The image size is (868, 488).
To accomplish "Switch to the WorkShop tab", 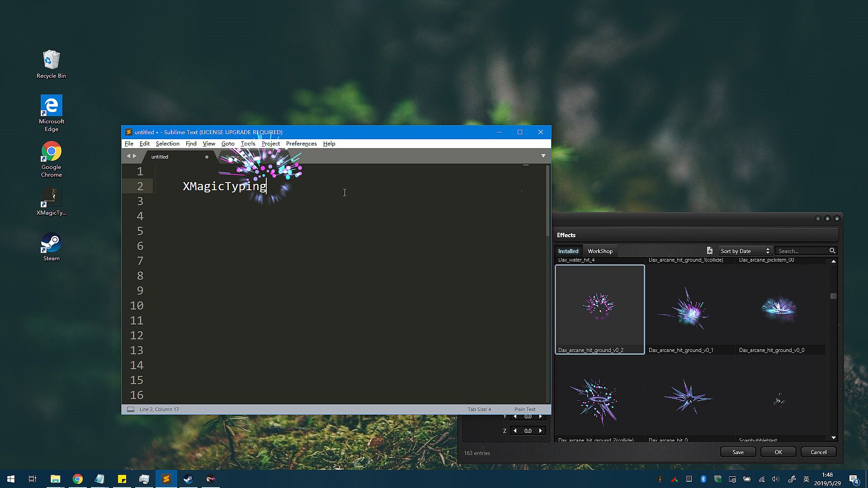I will (600, 251).
